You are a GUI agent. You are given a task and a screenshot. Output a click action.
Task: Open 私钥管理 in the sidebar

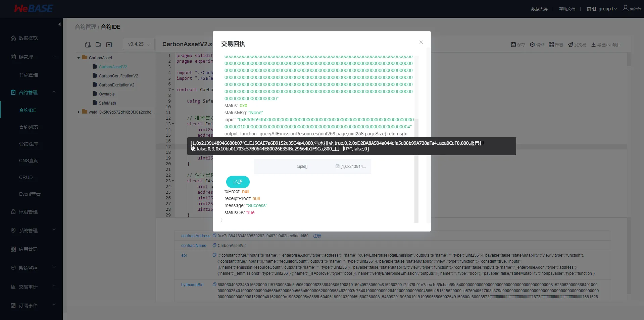tap(28, 212)
